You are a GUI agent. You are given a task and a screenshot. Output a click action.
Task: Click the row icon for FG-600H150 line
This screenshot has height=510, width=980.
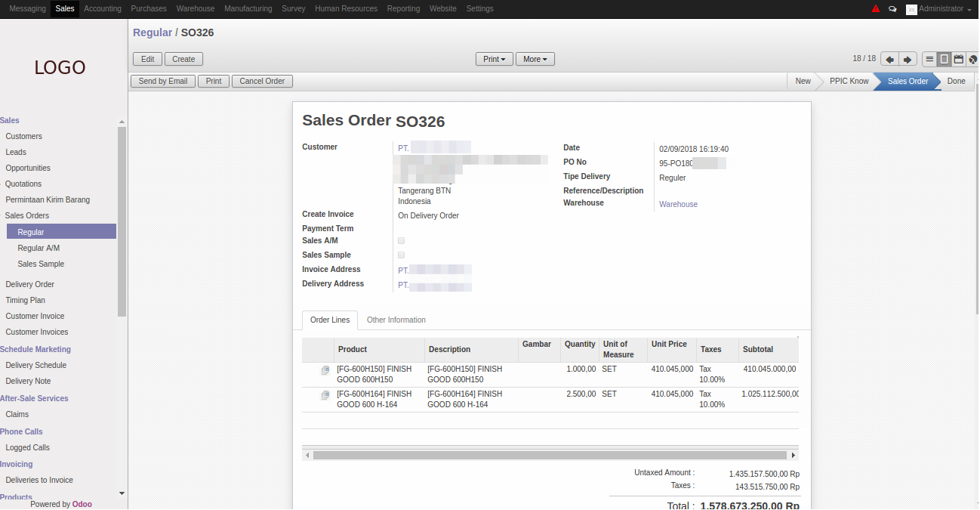(x=325, y=370)
